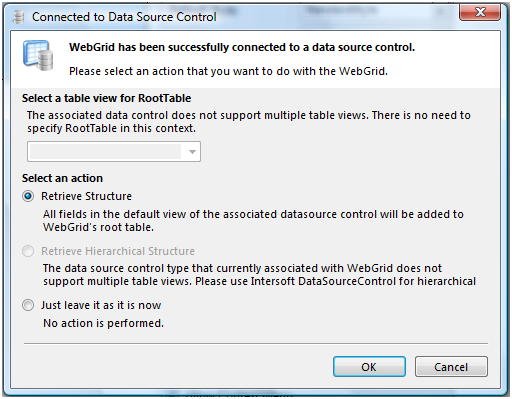Click the Retrieve Structure label text
Image resolution: width=512 pixels, height=399 pixels.
pyautogui.click(x=86, y=196)
